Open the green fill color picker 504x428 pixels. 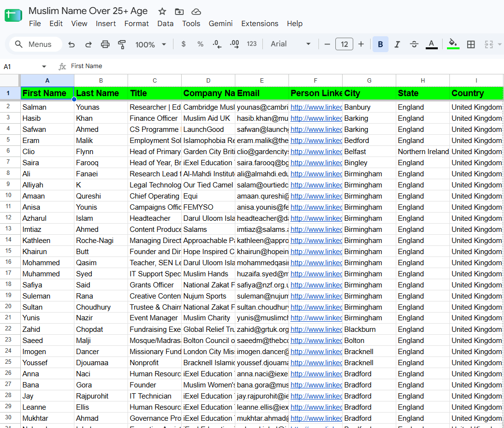[x=453, y=43]
